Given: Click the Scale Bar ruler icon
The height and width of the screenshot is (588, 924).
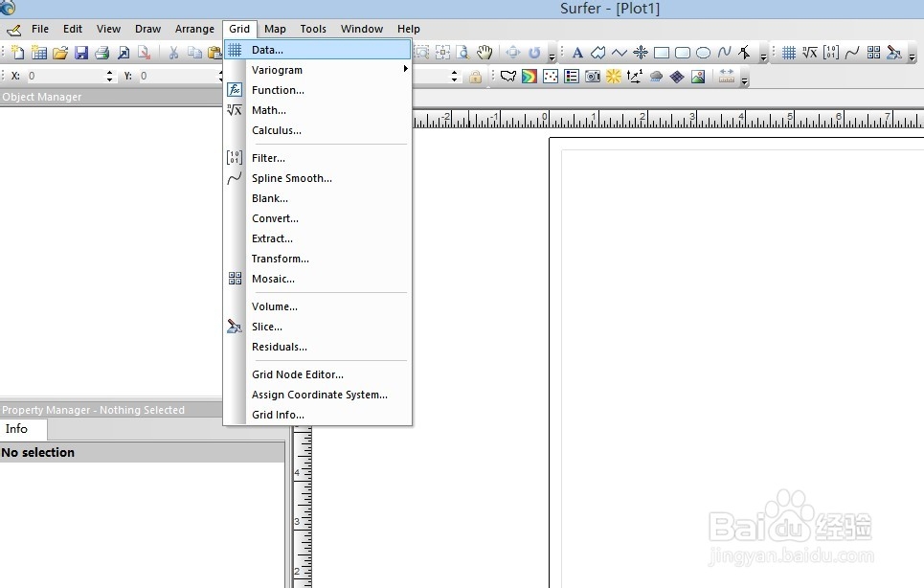Looking at the screenshot, I should click(727, 76).
